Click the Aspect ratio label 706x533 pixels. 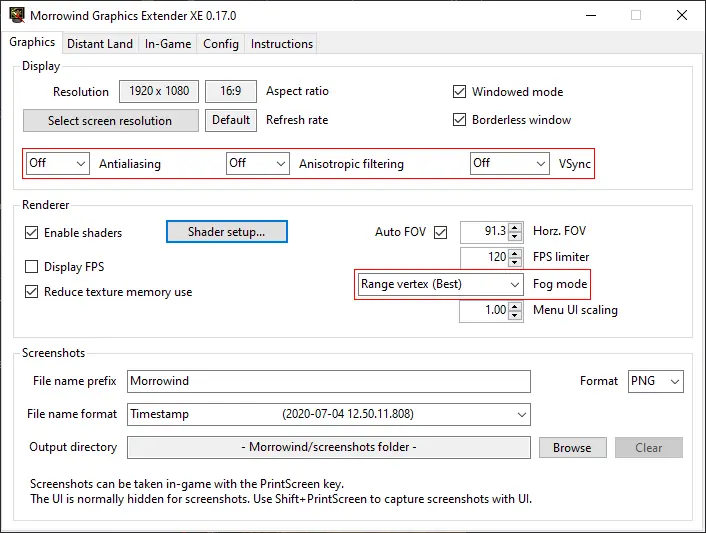click(297, 91)
